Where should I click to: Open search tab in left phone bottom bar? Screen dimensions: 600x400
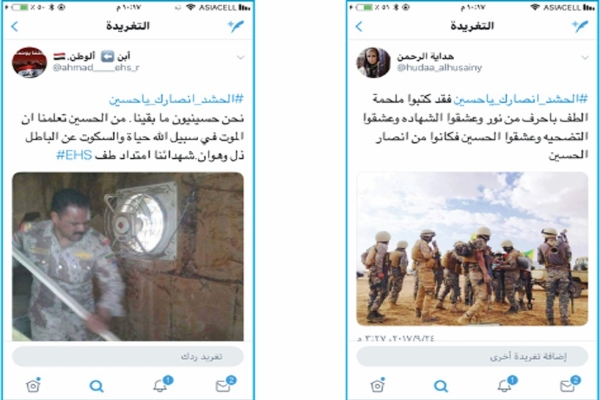[x=96, y=386]
